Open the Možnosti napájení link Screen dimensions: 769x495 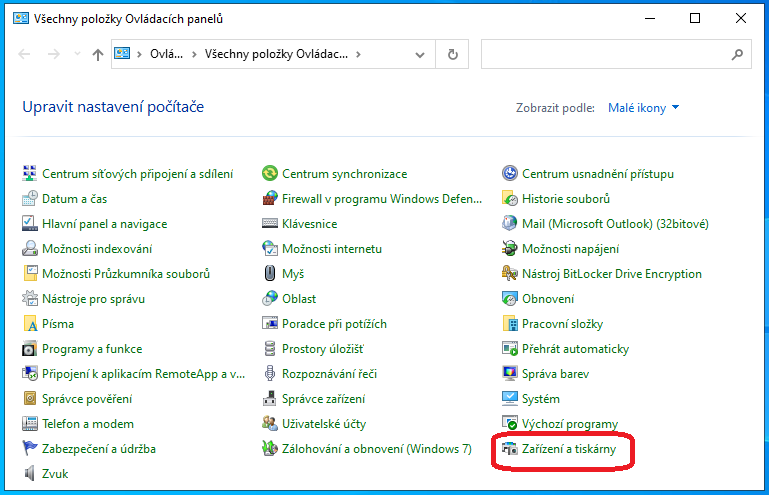click(570, 249)
